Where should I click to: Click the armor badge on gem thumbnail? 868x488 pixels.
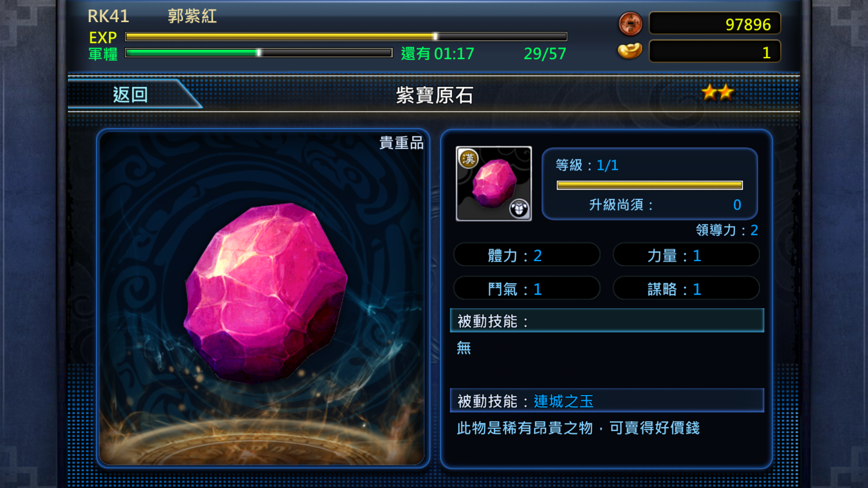(519, 209)
